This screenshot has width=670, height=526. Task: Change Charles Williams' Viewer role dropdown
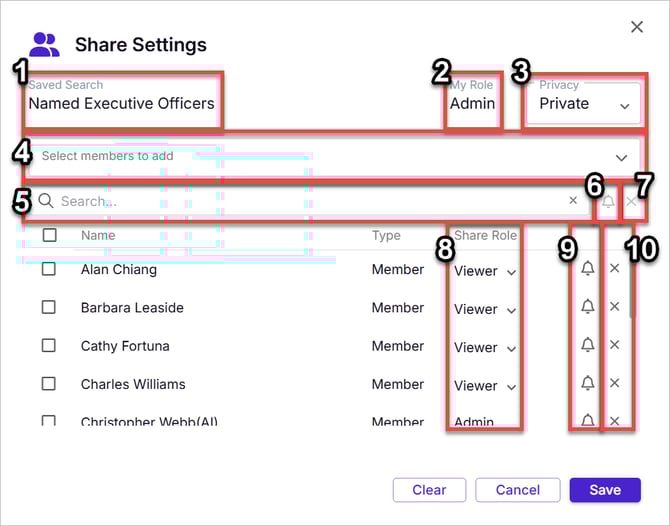(485, 386)
